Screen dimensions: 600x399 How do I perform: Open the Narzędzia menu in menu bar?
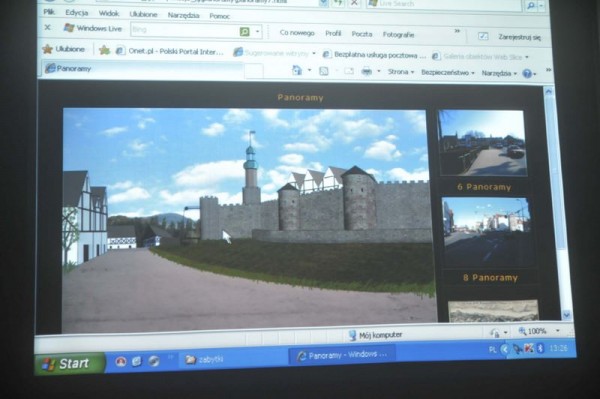point(183,15)
